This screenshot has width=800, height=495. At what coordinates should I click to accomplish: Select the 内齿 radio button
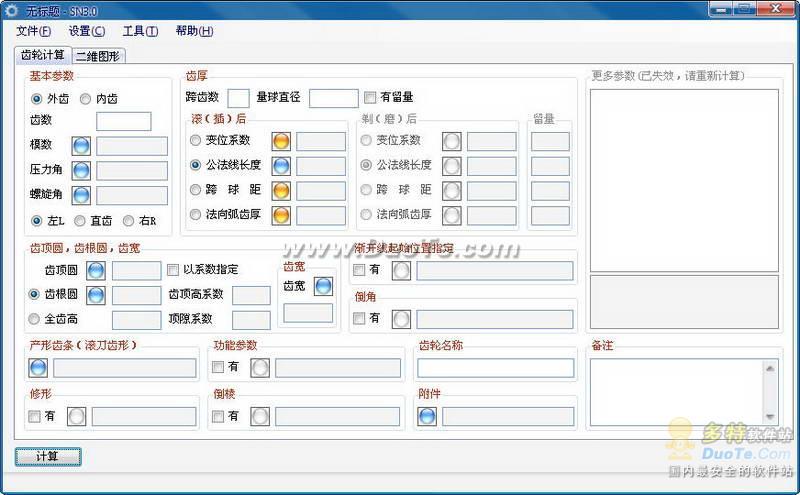click(x=85, y=99)
